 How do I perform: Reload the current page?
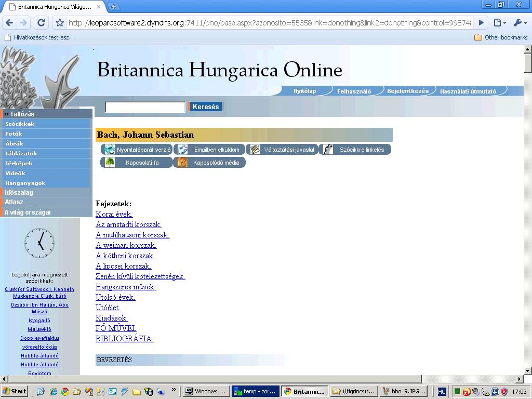[42, 23]
